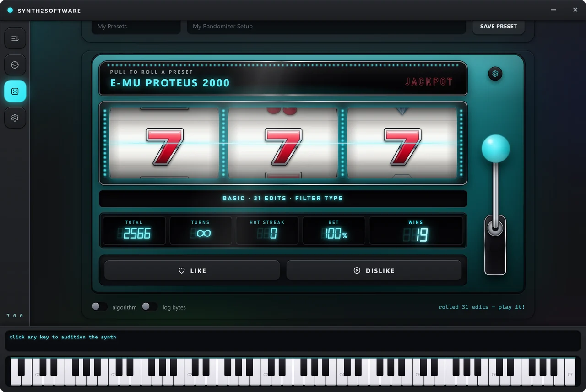Click the third reel's red 7
The height and width of the screenshot is (392, 586).
point(402,147)
